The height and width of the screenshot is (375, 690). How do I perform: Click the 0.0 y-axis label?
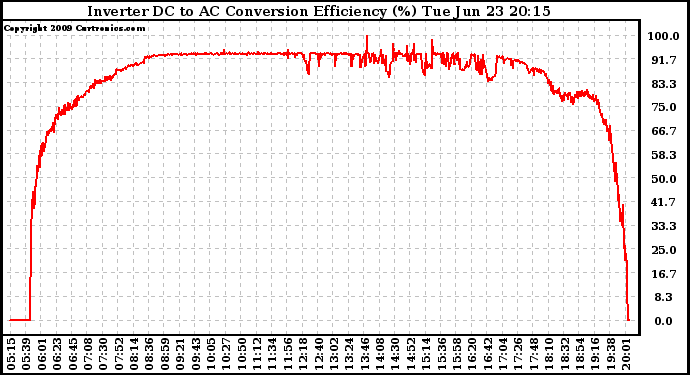tap(664, 321)
